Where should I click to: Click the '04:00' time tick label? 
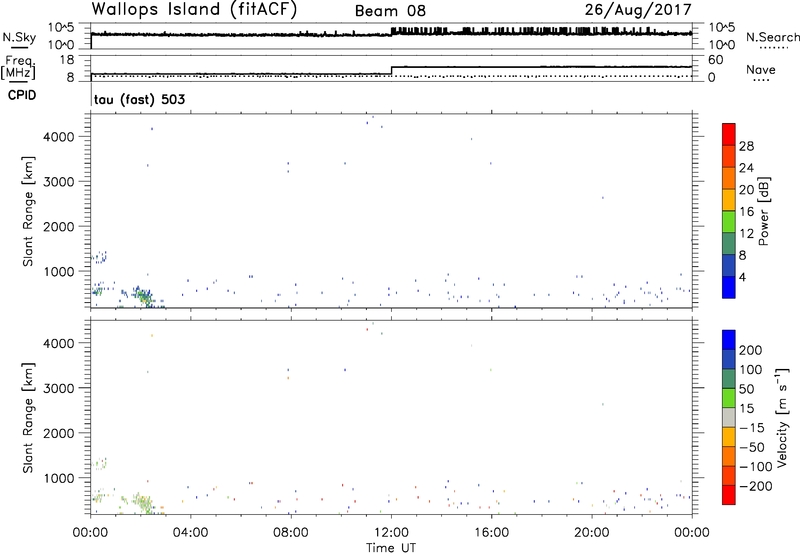tap(191, 533)
